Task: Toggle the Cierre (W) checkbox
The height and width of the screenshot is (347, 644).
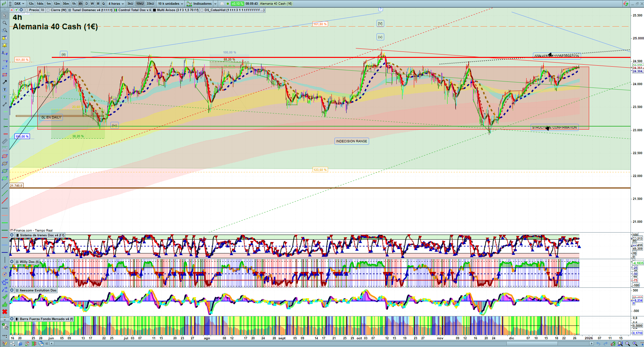Action: 48,10
